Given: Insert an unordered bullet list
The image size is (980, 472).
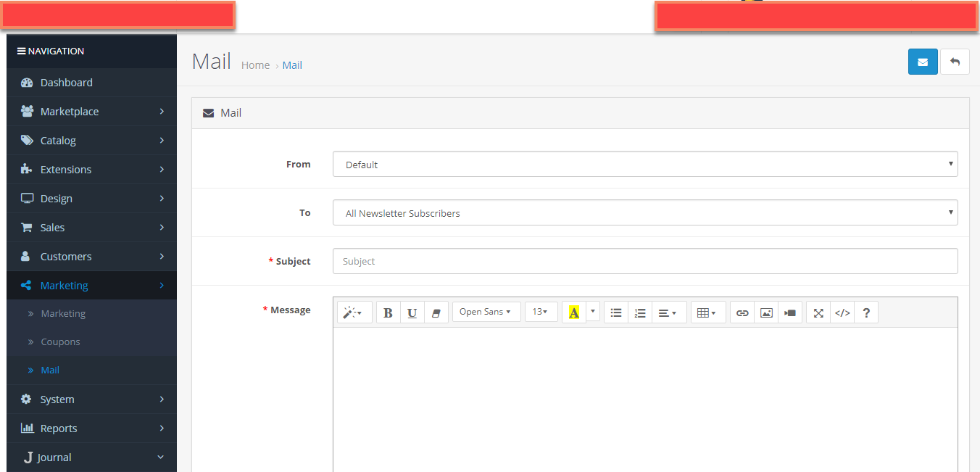Looking at the screenshot, I should click(x=616, y=312).
